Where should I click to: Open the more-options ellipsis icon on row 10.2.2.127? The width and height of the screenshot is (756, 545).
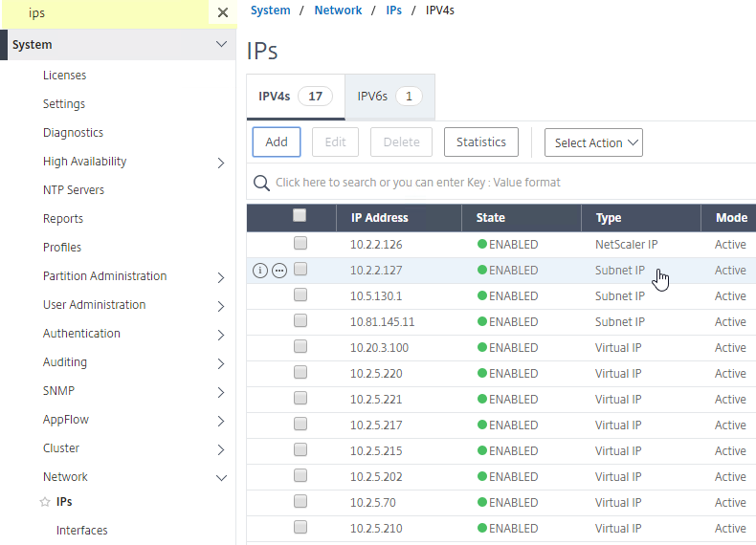[x=279, y=271]
